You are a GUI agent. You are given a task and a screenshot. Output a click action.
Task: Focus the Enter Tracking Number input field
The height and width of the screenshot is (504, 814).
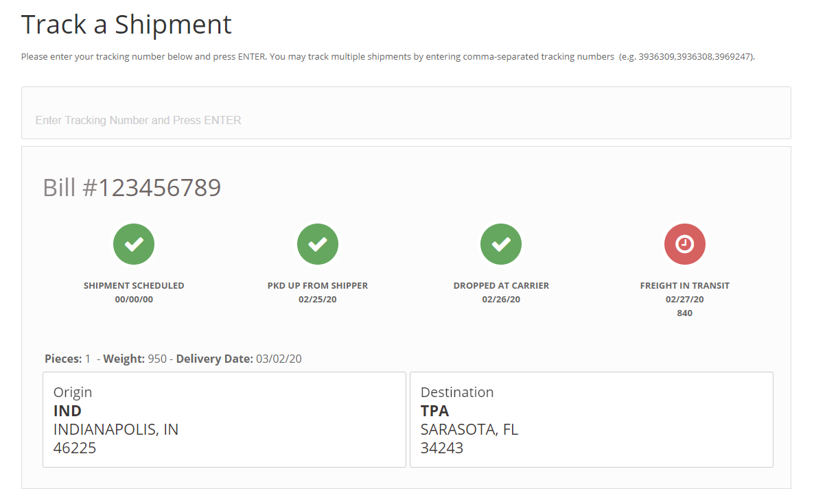(406, 120)
